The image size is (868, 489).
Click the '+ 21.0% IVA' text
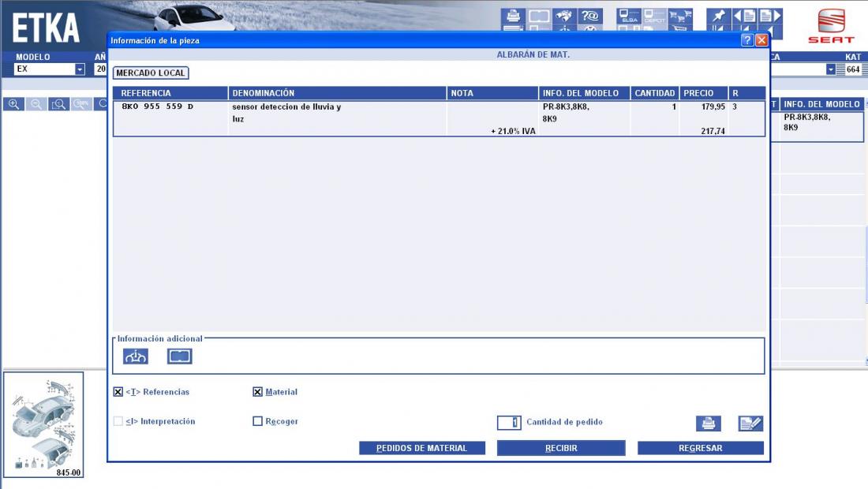tap(513, 131)
